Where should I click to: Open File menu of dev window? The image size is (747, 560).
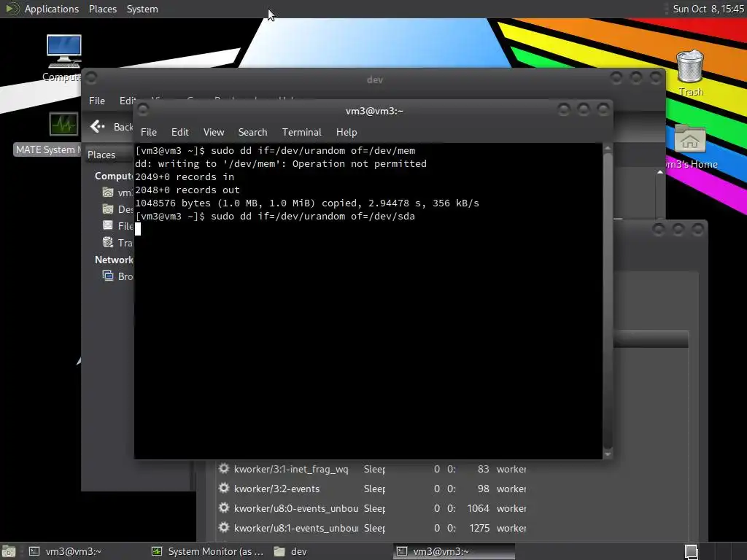coord(97,101)
